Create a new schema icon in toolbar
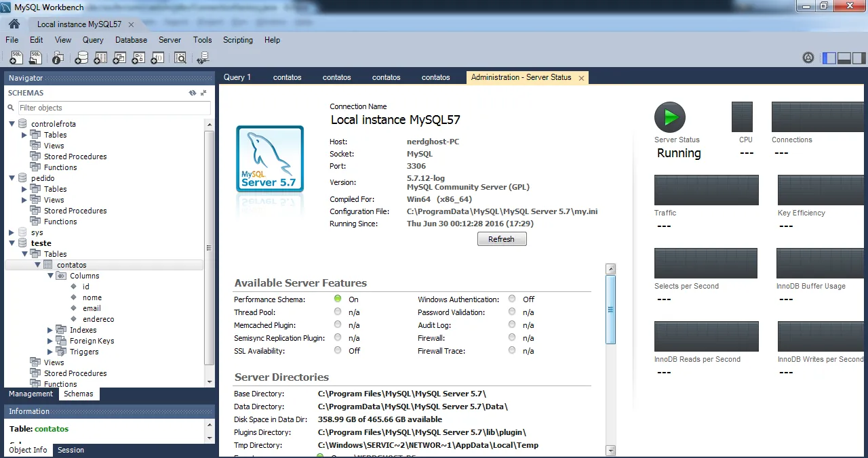The image size is (868, 458). [81, 58]
